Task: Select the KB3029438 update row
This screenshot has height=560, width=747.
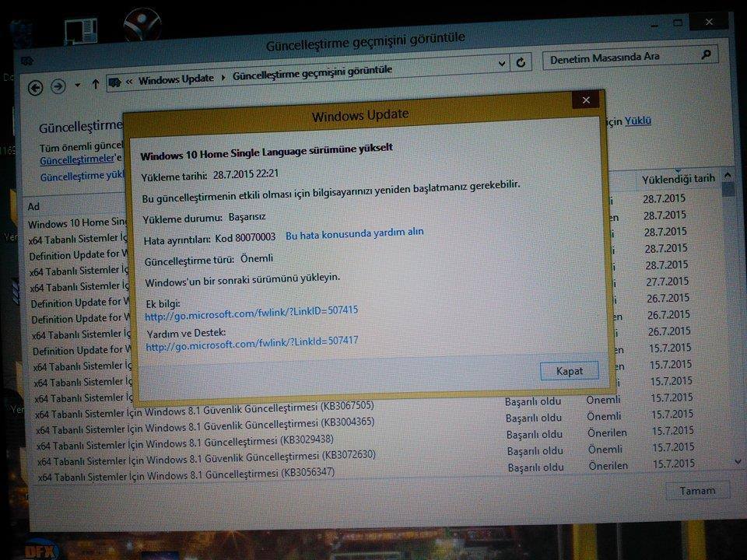Action: [364, 440]
